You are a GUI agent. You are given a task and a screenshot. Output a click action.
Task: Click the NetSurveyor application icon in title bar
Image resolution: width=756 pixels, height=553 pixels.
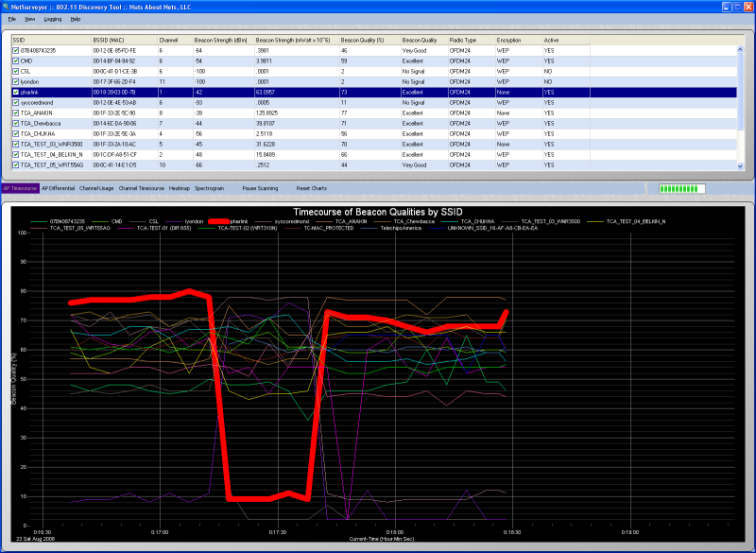pos(5,7)
